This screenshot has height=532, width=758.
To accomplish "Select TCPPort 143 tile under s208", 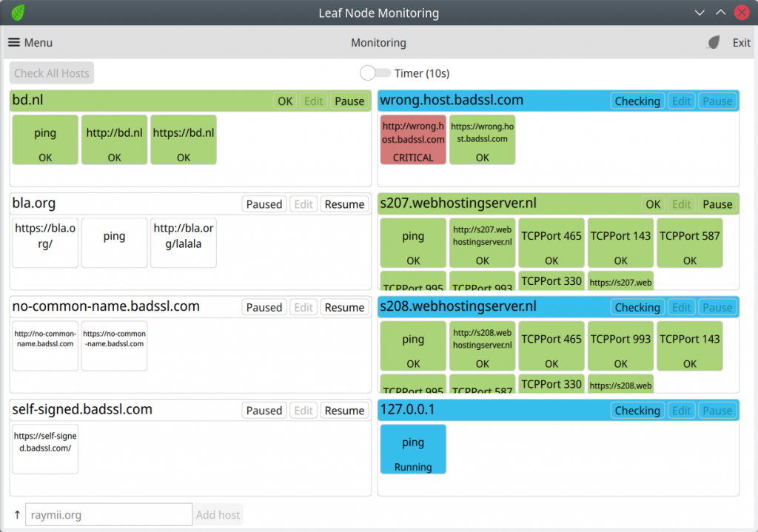I will pyautogui.click(x=689, y=346).
